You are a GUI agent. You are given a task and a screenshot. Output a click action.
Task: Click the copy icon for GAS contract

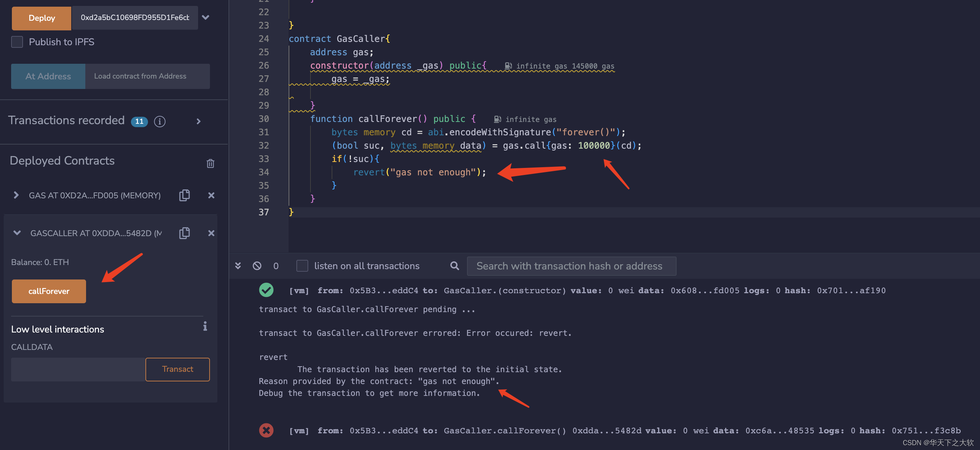[x=185, y=195]
